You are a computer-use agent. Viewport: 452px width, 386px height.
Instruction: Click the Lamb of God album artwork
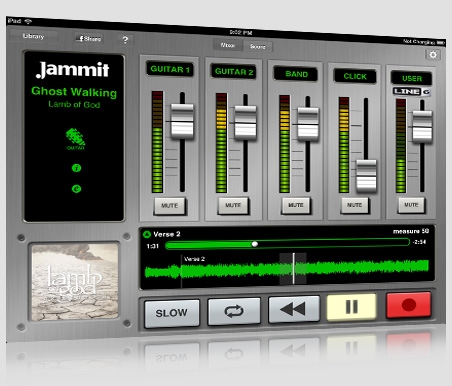(x=75, y=282)
